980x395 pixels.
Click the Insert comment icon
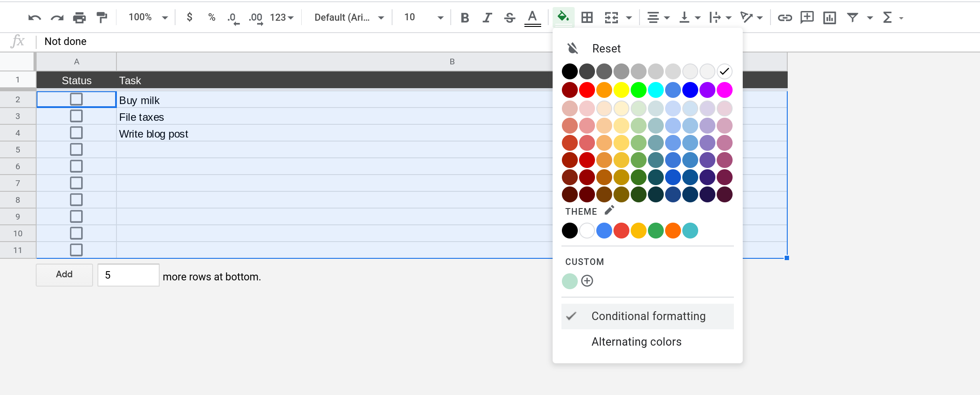[807, 18]
